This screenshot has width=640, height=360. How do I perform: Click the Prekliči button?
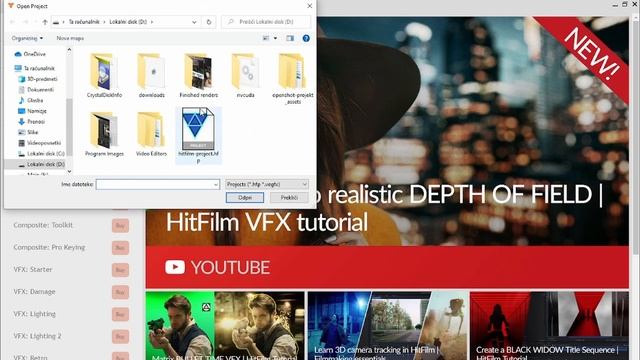[289, 198]
